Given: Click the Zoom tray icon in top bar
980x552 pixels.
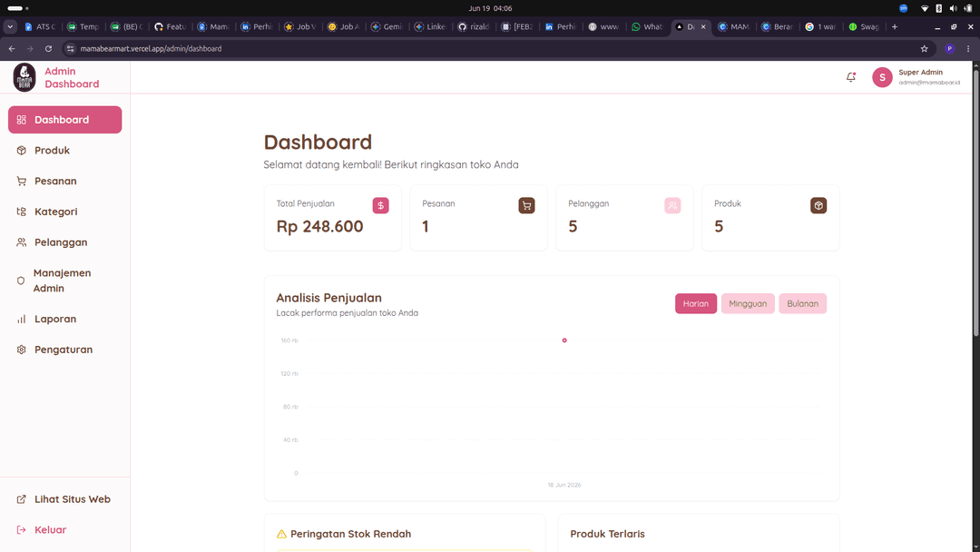Looking at the screenshot, I should click(x=903, y=8).
